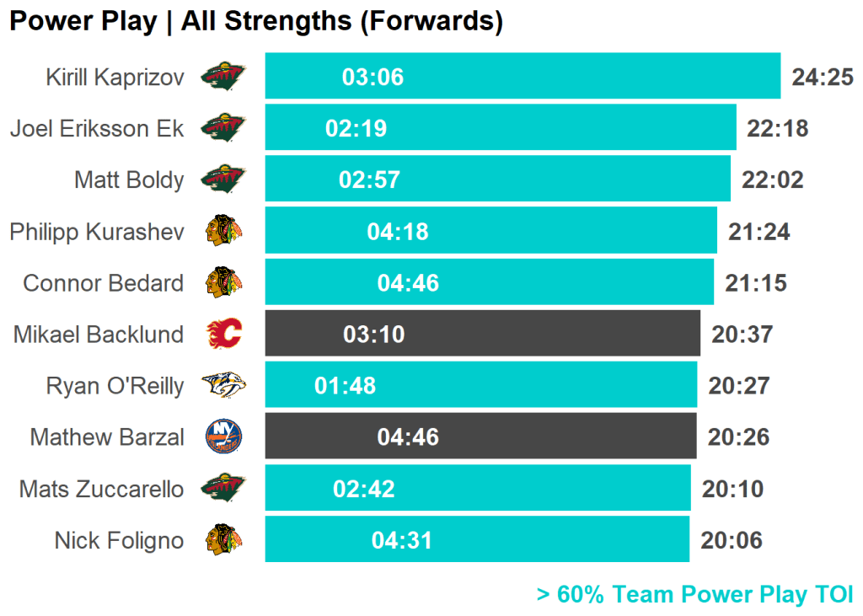Click the Minnesota Wild logo beside Kirill Kaprizov
Screen dimensions: 863x616
[223, 77]
